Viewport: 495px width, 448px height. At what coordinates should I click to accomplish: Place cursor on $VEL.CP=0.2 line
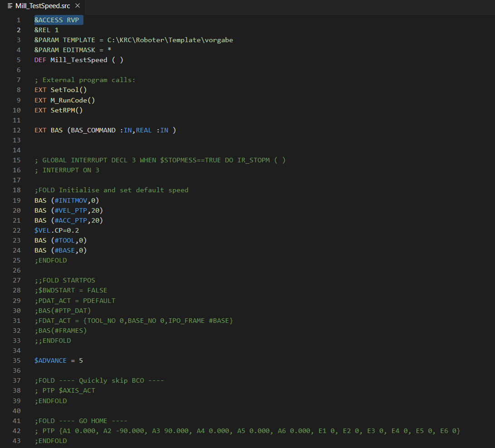tap(57, 230)
